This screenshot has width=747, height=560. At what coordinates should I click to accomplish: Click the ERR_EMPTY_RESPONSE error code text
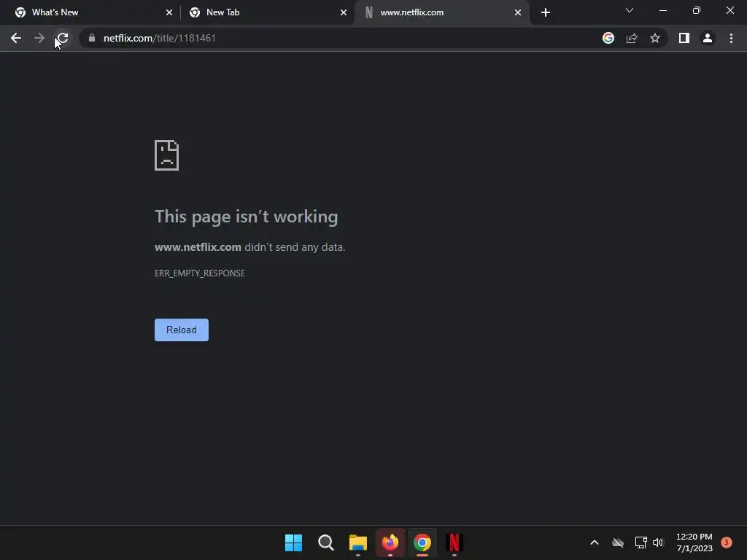tap(200, 273)
